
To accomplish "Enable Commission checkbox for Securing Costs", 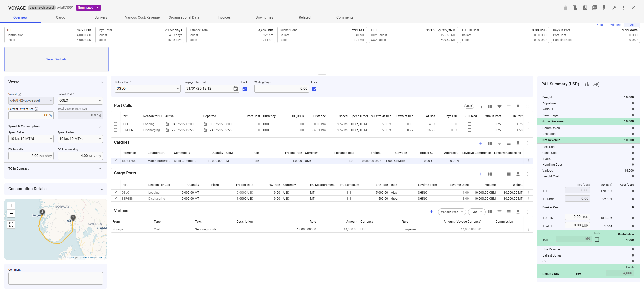I will tap(503, 229).
